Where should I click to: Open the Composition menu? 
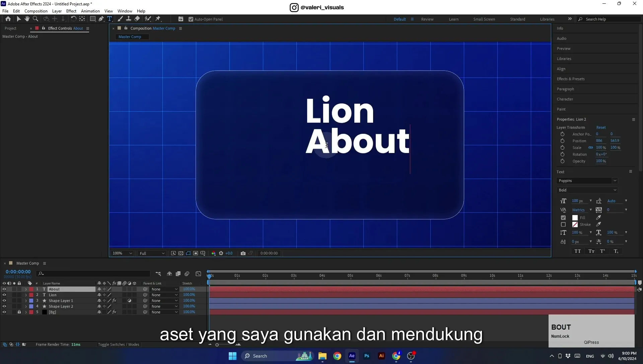pyautogui.click(x=36, y=11)
